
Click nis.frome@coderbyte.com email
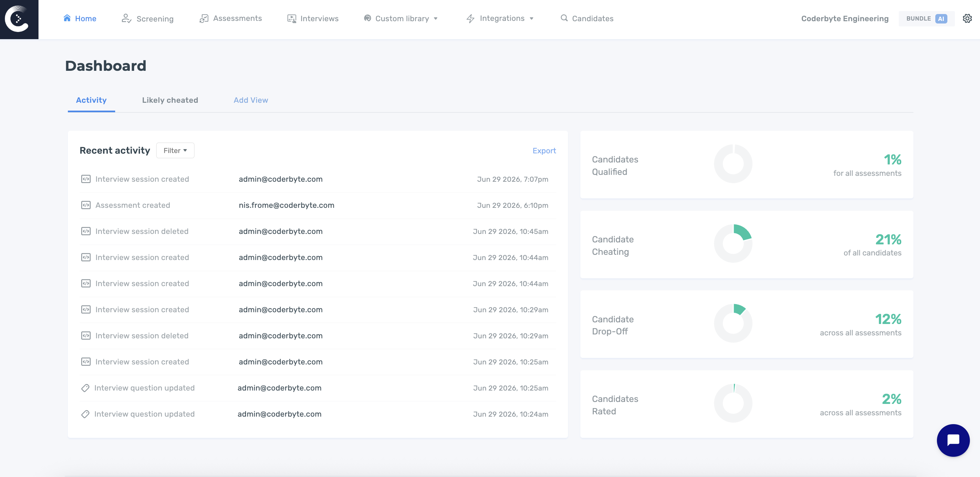(x=286, y=206)
